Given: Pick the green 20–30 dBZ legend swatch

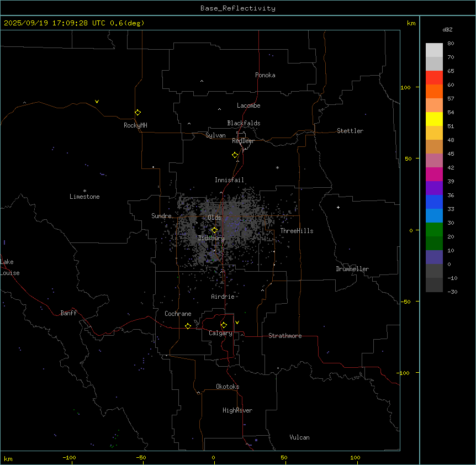Looking at the screenshot, I should pyautogui.click(x=434, y=230).
